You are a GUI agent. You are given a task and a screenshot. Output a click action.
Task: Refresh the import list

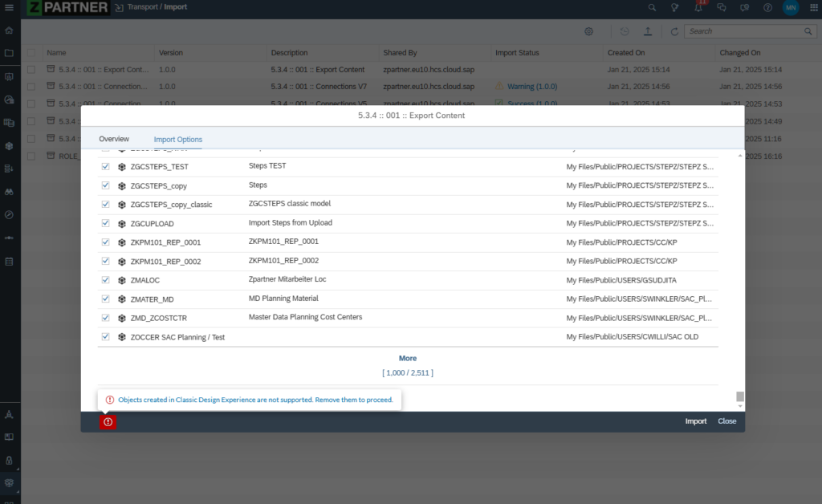(674, 31)
